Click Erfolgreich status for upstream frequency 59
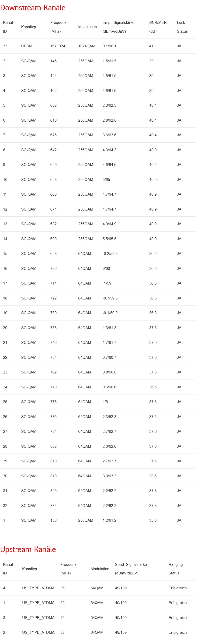The width and height of the screenshot is (201, 644). (x=177, y=603)
